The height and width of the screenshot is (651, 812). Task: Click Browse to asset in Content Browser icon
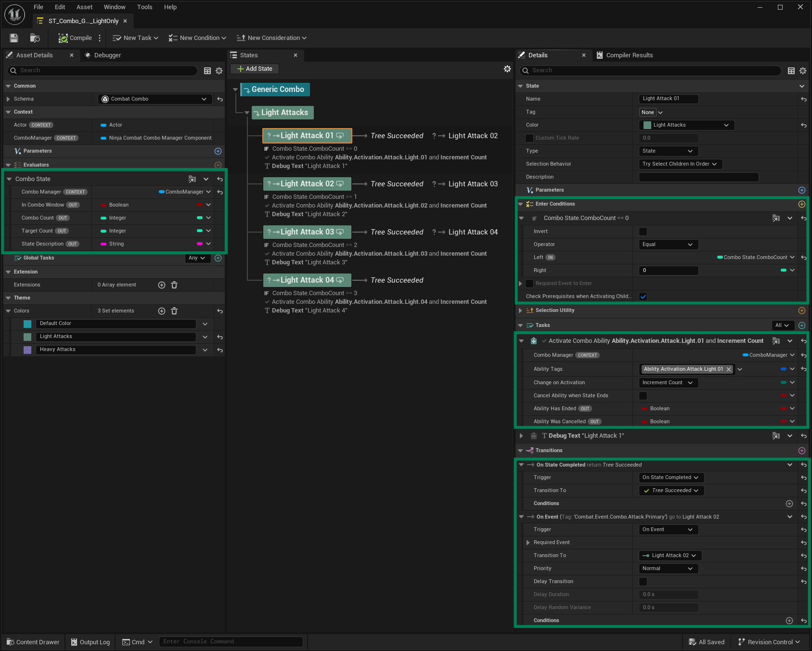(35, 38)
